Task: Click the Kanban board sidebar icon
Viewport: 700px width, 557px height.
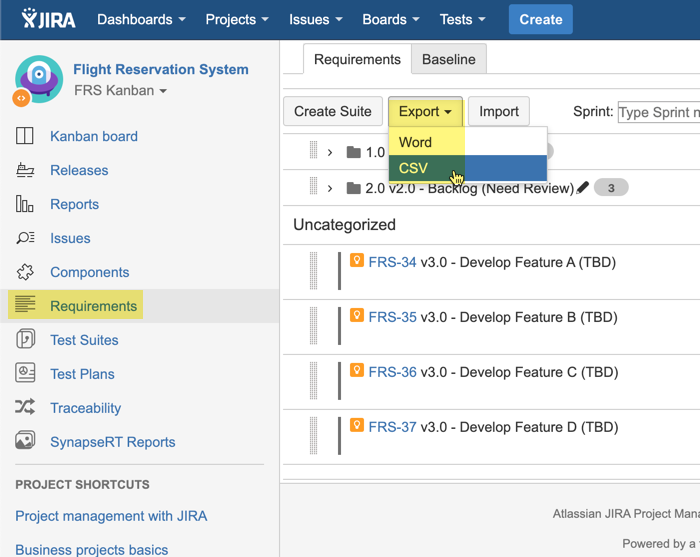Action: point(25,137)
